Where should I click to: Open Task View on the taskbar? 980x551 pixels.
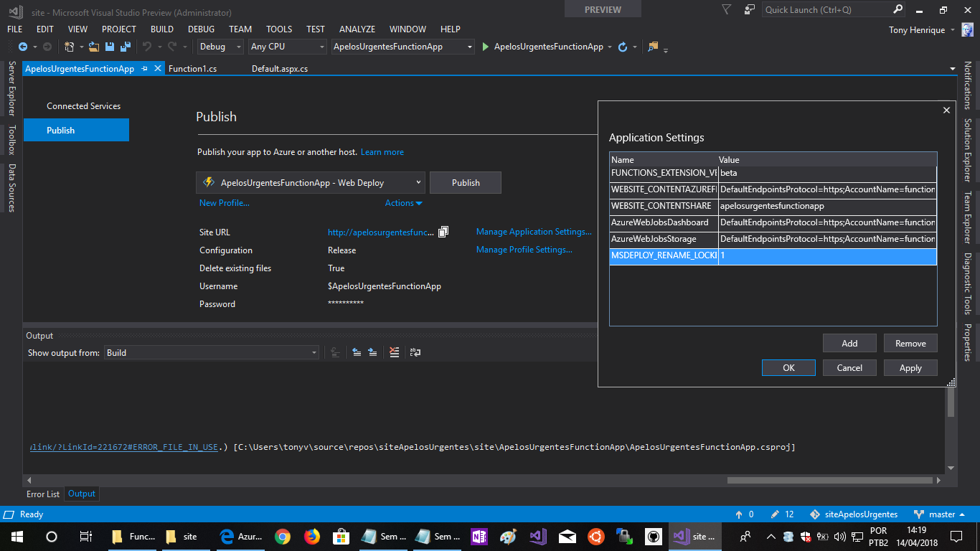[85, 536]
